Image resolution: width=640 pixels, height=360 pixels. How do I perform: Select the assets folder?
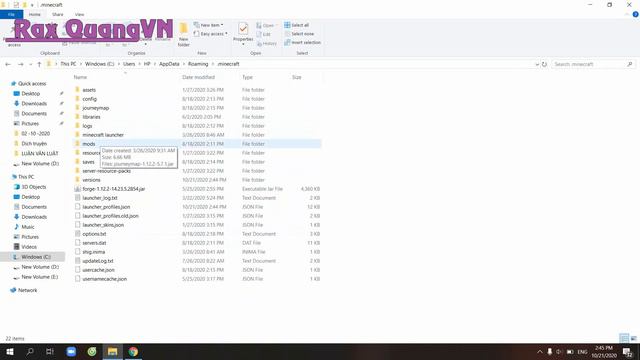[x=89, y=90]
